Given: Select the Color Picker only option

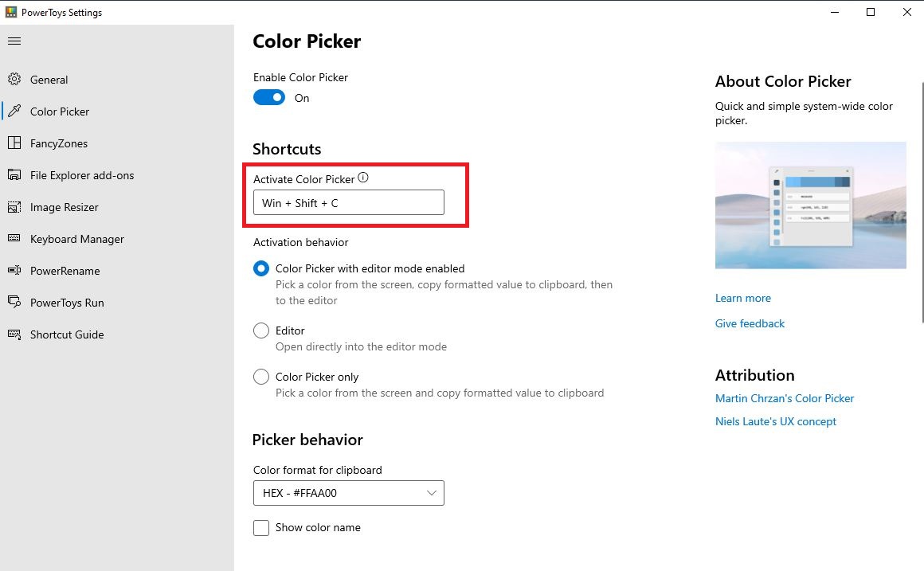Looking at the screenshot, I should (x=261, y=377).
